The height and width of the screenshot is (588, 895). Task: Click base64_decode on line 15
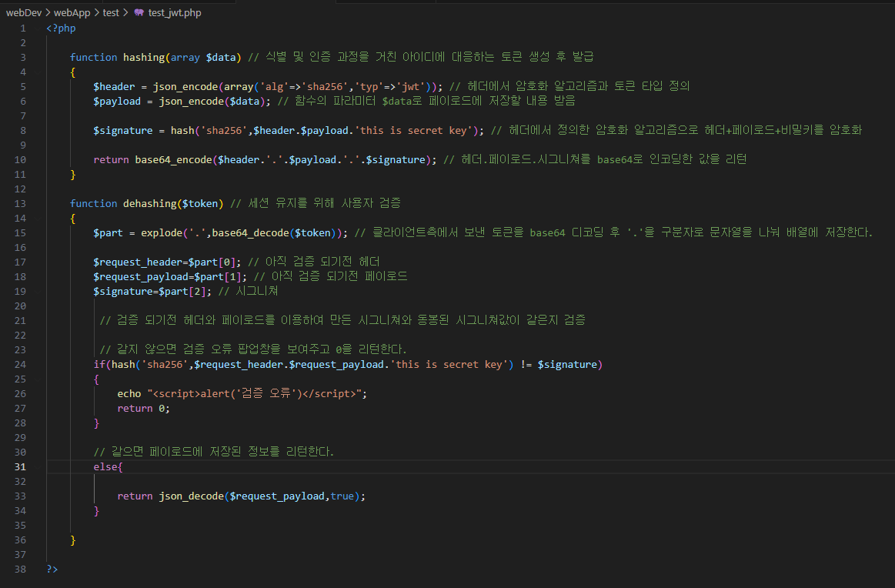tap(251, 233)
